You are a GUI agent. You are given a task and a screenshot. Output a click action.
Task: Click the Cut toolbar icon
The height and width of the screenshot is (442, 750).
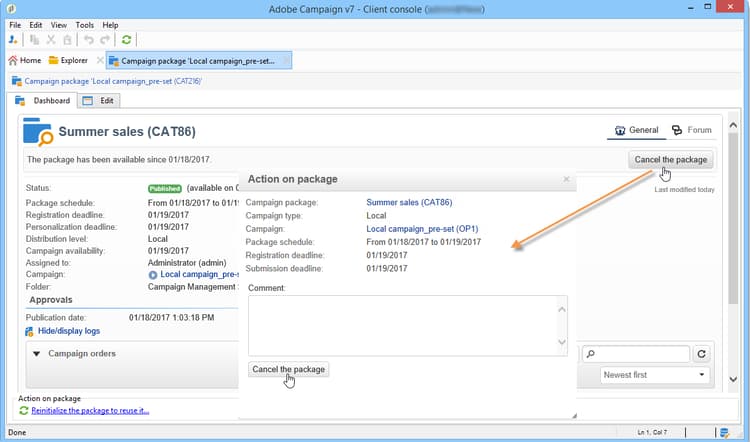51,40
